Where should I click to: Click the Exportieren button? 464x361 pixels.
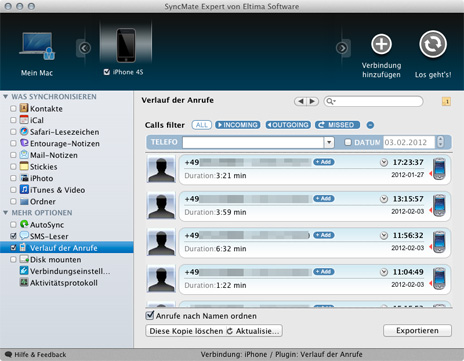417,331
